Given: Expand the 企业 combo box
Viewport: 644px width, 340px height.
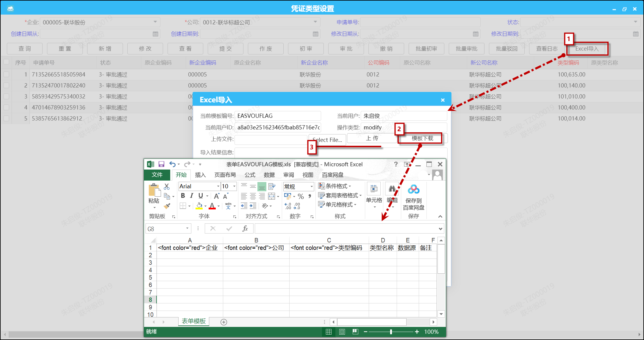Looking at the screenshot, I should coord(155,22).
